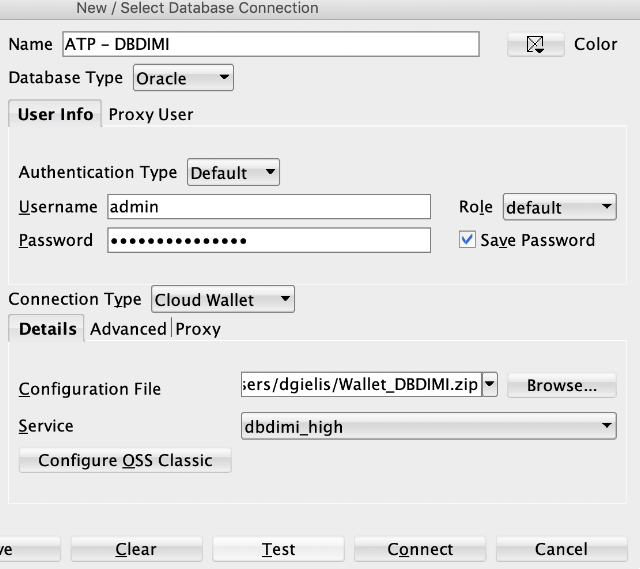Switch to the Proxy User tab
This screenshot has width=640, height=569.
click(x=151, y=114)
